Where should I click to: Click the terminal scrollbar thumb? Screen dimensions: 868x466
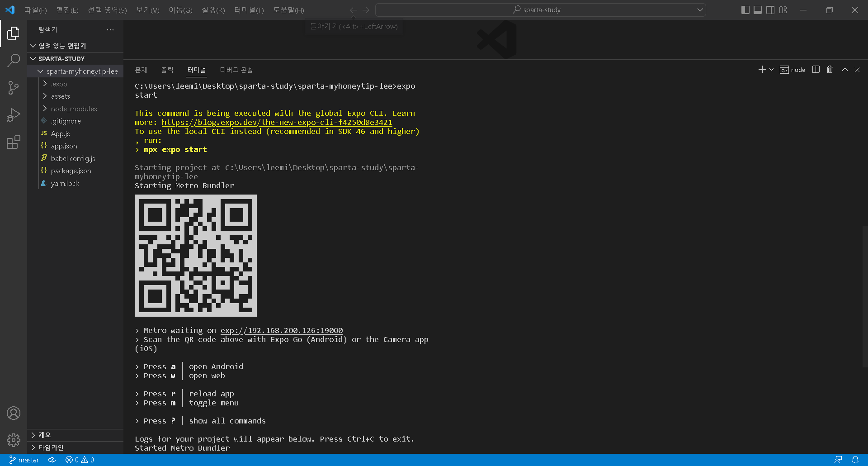[x=865, y=296]
